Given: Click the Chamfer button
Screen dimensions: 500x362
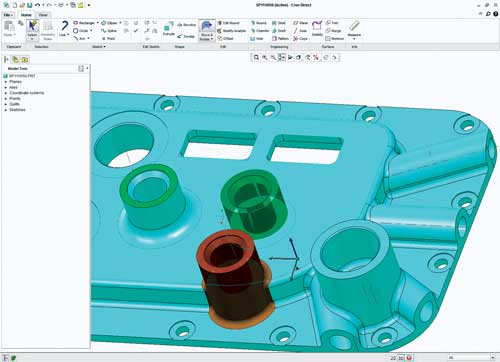Looking at the screenshot, I should (260, 31).
